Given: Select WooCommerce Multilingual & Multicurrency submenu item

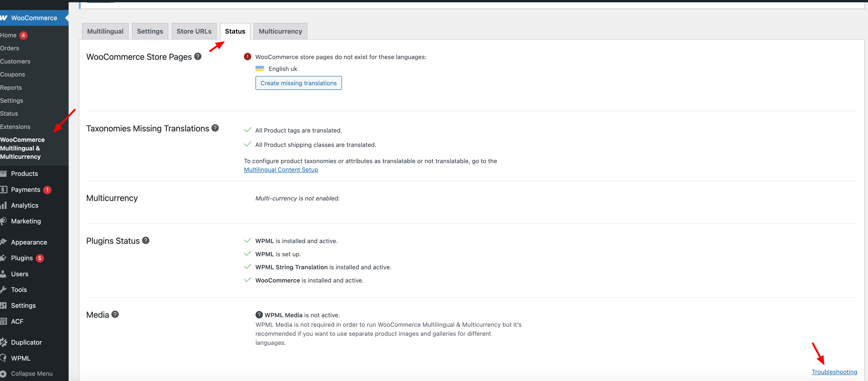Looking at the screenshot, I should coord(22,148).
